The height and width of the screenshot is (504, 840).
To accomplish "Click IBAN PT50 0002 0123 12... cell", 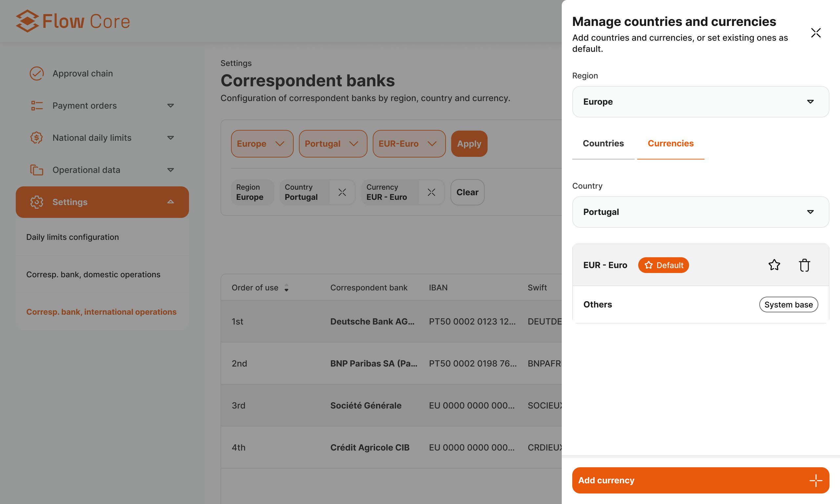I will (x=472, y=321).
